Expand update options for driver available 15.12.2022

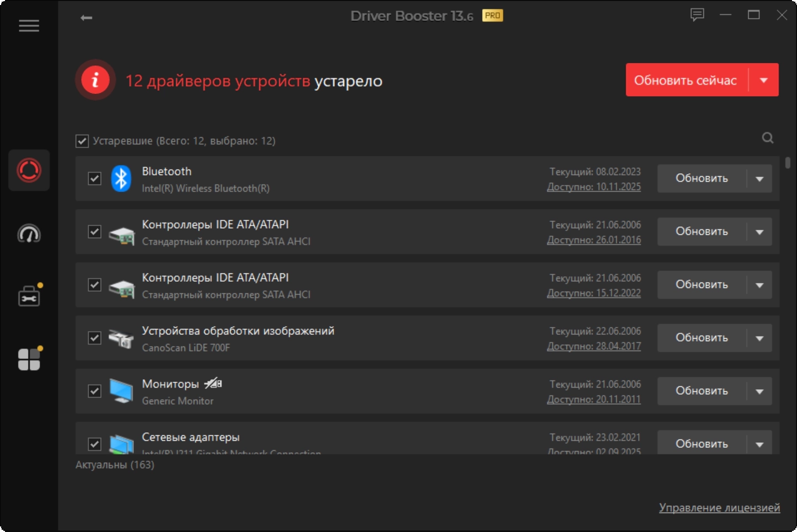[x=759, y=285]
